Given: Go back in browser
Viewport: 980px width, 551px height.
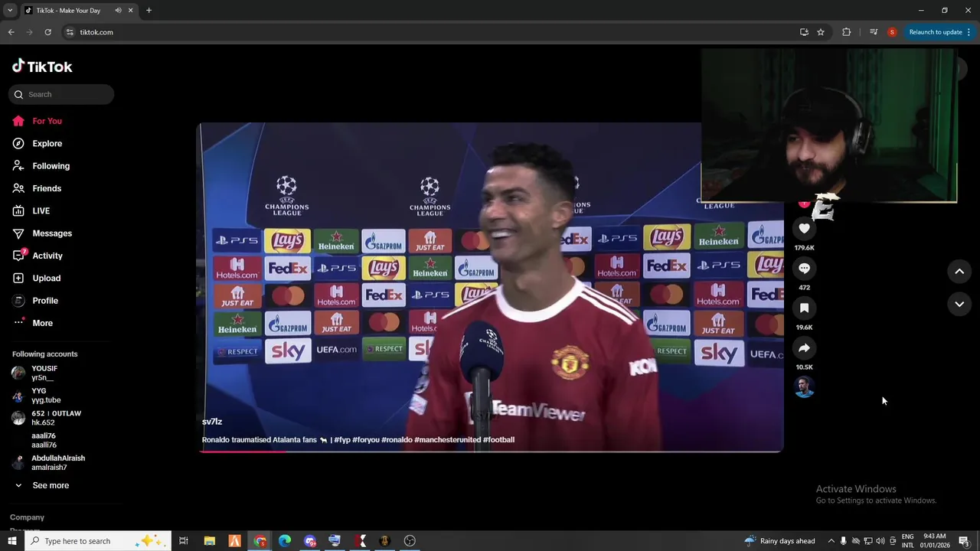Looking at the screenshot, I should [x=11, y=32].
